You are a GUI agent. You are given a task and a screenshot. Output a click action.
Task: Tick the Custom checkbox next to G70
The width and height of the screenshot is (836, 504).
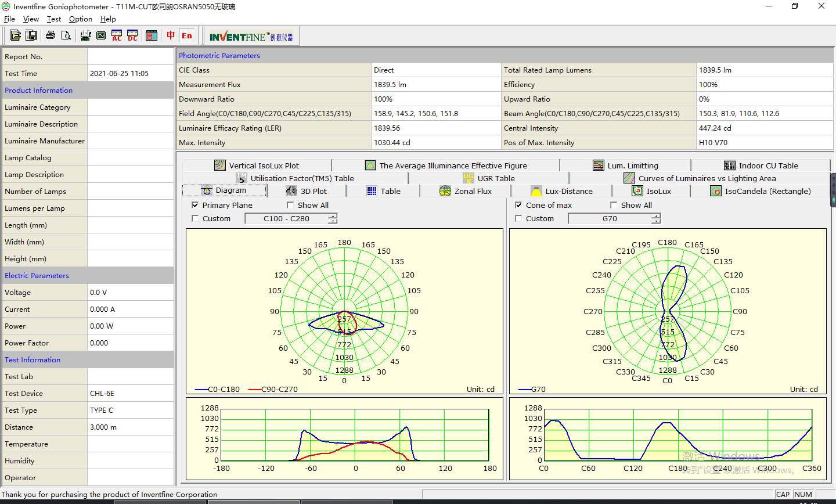518,218
